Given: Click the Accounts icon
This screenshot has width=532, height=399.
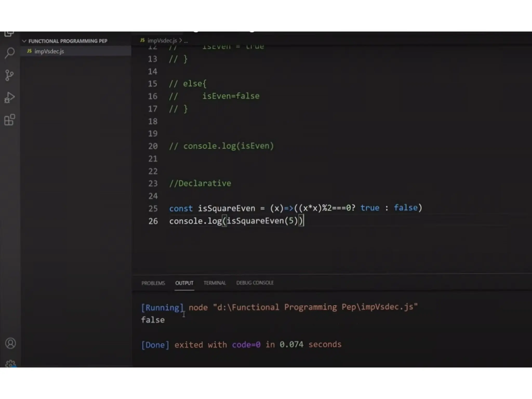Looking at the screenshot, I should [10, 343].
